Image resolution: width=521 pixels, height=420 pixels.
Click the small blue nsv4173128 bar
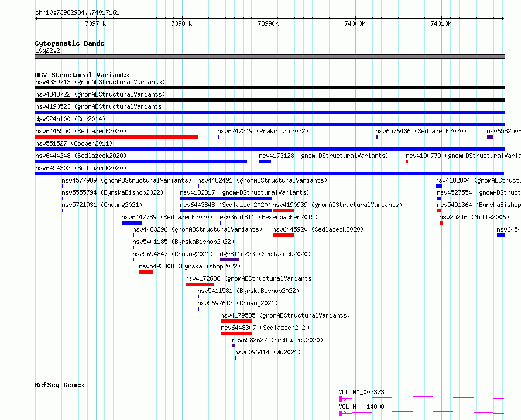point(265,161)
